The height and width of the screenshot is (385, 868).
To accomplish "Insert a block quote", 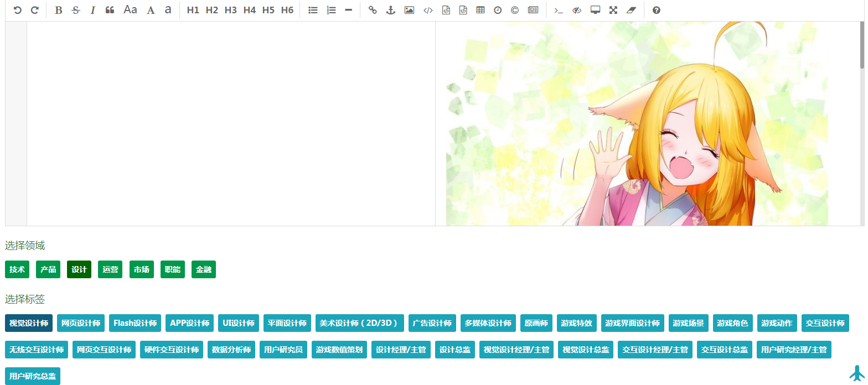I will (x=110, y=10).
